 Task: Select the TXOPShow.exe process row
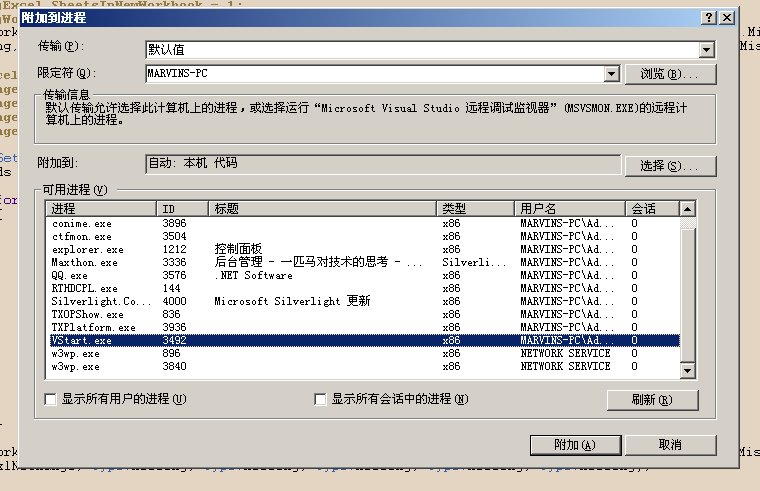[x=364, y=315]
